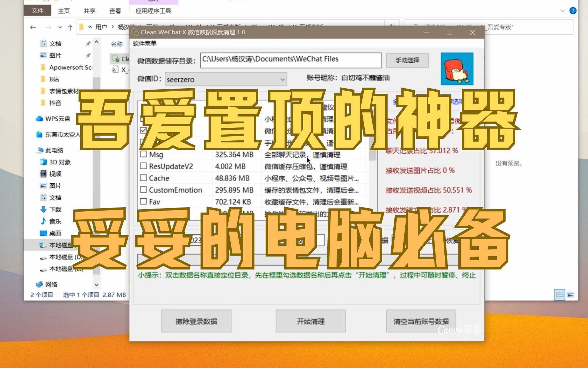The image size is (588, 368).
Task: Tick the Msg checkbox
Action: coord(143,154)
